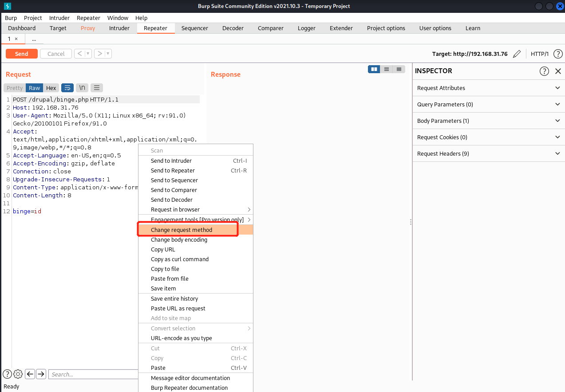The width and height of the screenshot is (565, 392).
Task: Go to next search match arrow
Action: click(41, 374)
